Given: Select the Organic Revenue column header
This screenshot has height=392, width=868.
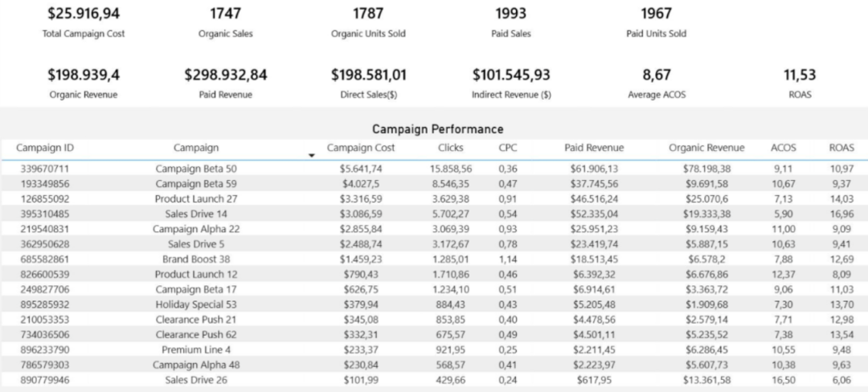Looking at the screenshot, I should (x=706, y=148).
